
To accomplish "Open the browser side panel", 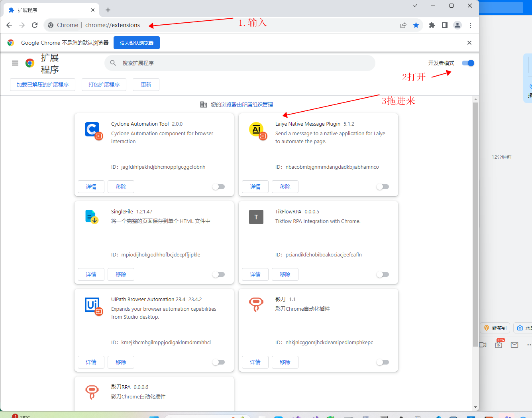I will pyautogui.click(x=445, y=25).
